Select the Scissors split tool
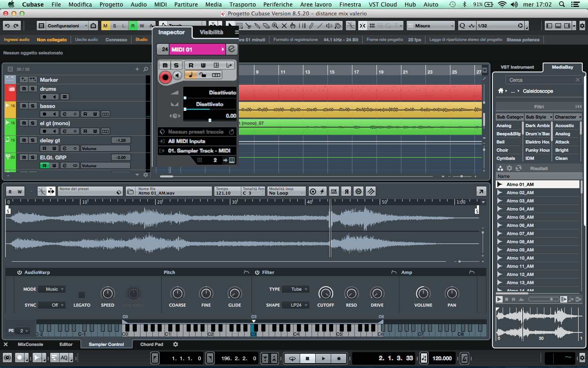The image size is (588, 368). coord(248,26)
